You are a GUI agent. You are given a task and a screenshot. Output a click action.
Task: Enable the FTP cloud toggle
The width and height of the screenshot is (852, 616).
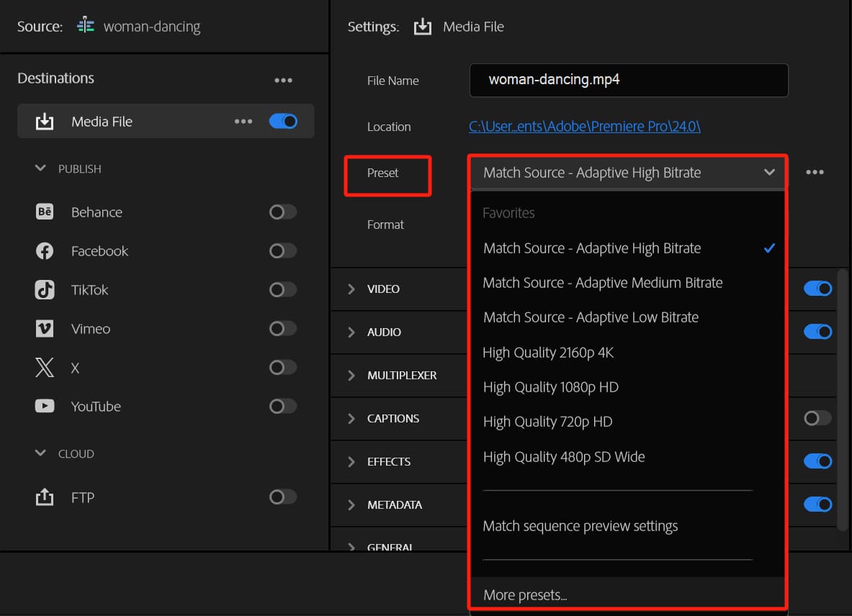pos(283,497)
